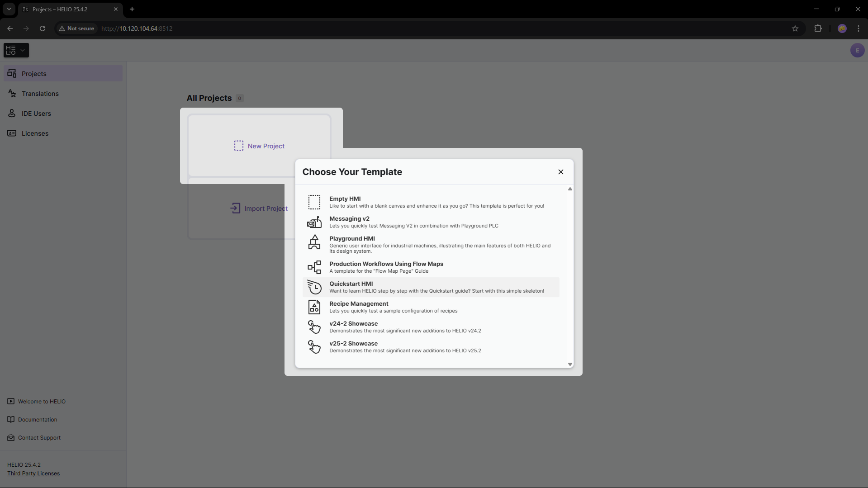868x488 pixels.
Task: Close the Choose Your Template dialog
Action: point(560,172)
